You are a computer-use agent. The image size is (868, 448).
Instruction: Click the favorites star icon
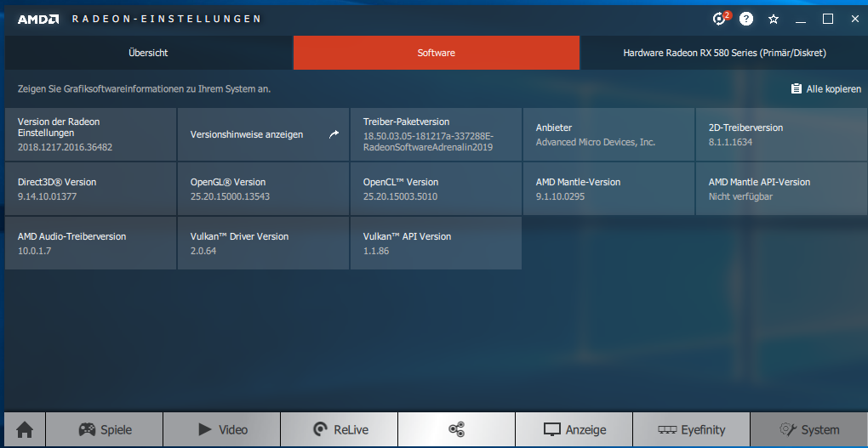click(774, 19)
